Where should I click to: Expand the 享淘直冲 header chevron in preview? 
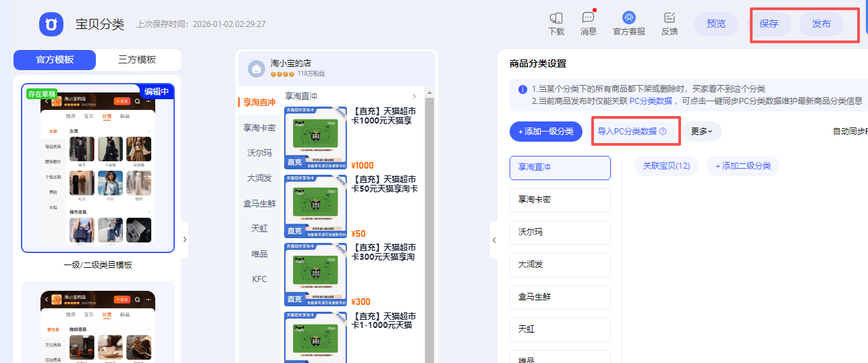coord(414,96)
